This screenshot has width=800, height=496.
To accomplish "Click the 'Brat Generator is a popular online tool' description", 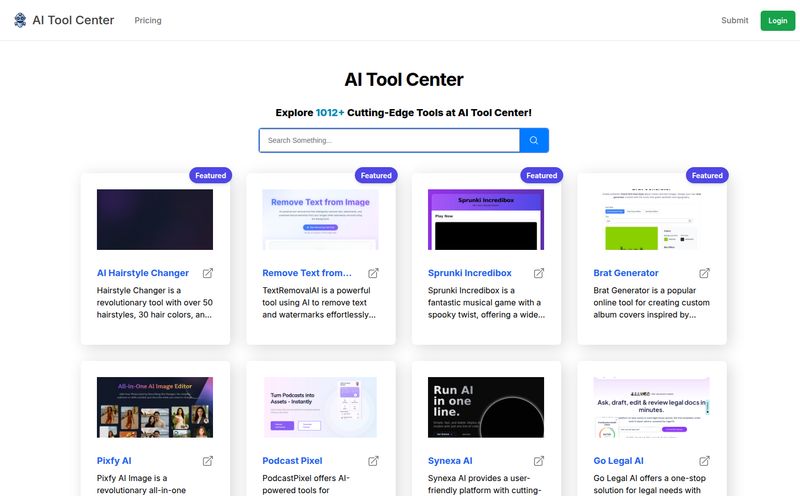I will click(x=652, y=303).
